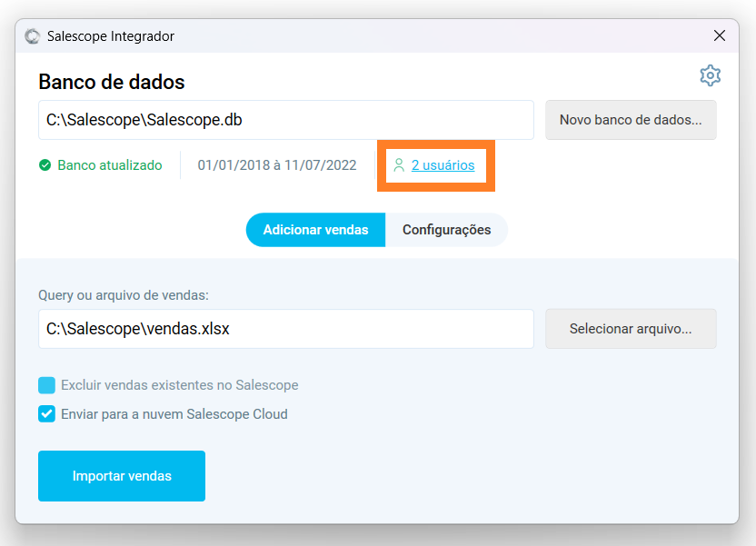Image resolution: width=756 pixels, height=546 pixels.
Task: Close the Salescope Integrador window
Action: click(720, 35)
